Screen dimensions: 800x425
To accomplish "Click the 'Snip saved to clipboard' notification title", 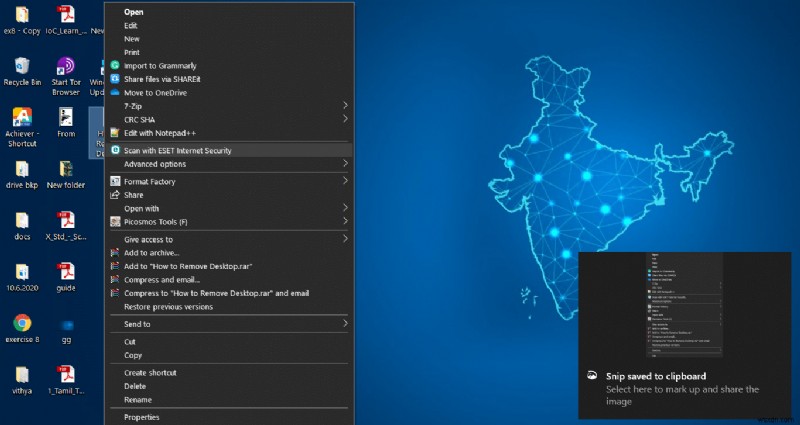I will pos(656,376).
